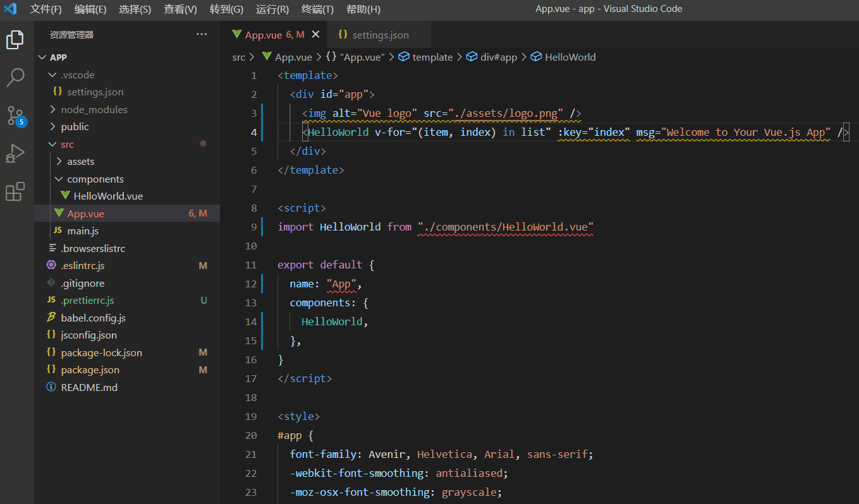Select App.vue in the explorer tree
Screen dimensions: 859x504
pyautogui.click(x=127, y=213)
